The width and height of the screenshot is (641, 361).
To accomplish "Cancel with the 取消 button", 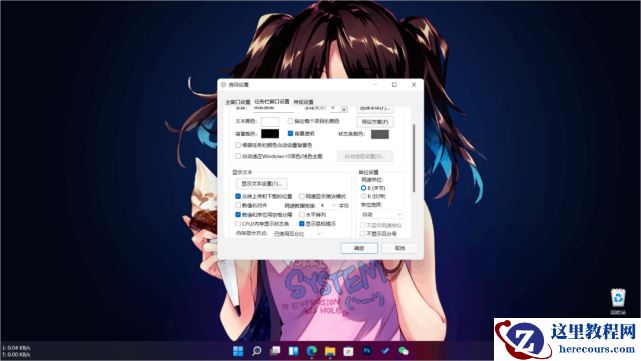I will (x=400, y=248).
